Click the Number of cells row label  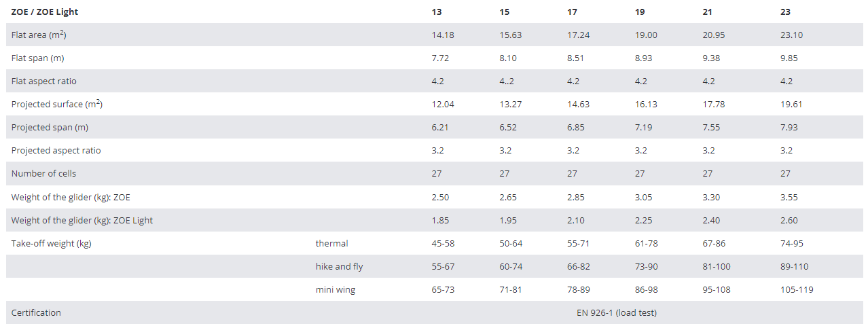(43, 173)
